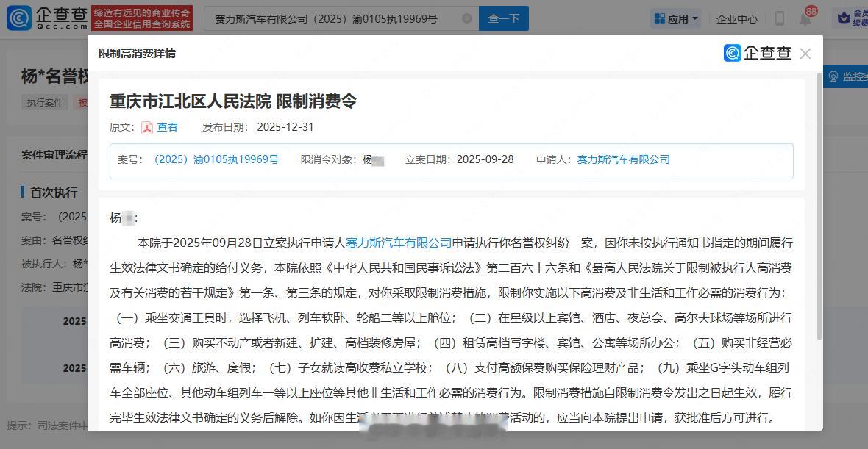Select the 执行案件 tag on background page
Image resolution: width=868 pixels, height=449 pixels.
pos(45,102)
